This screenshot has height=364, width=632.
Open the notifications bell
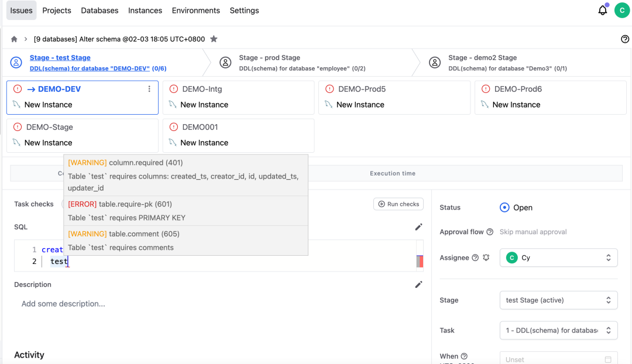pos(602,11)
